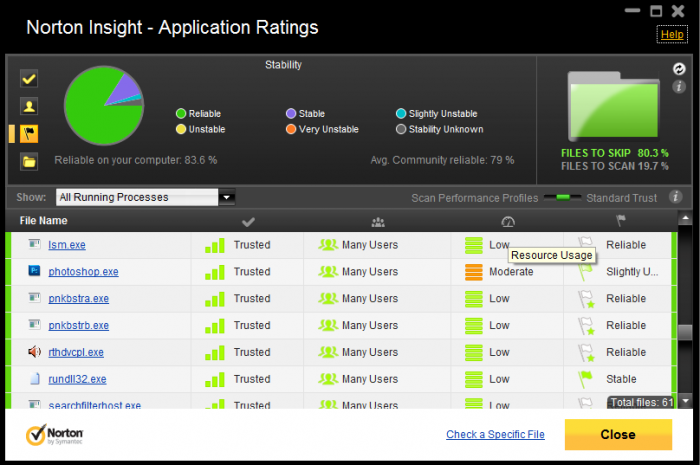The width and height of the screenshot is (700, 465).
Task: Click Check a Specific File link
Action: [x=495, y=434]
